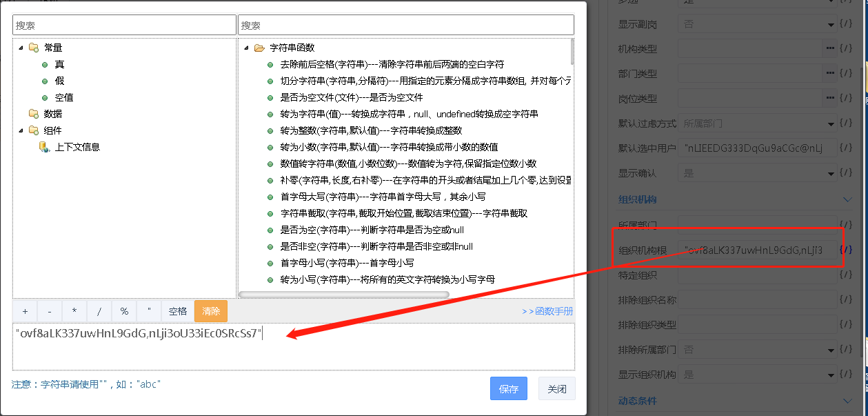The width and height of the screenshot is (868, 416).
Task: Click ellipsis button beside 岗位类型 field
Action: (x=830, y=99)
